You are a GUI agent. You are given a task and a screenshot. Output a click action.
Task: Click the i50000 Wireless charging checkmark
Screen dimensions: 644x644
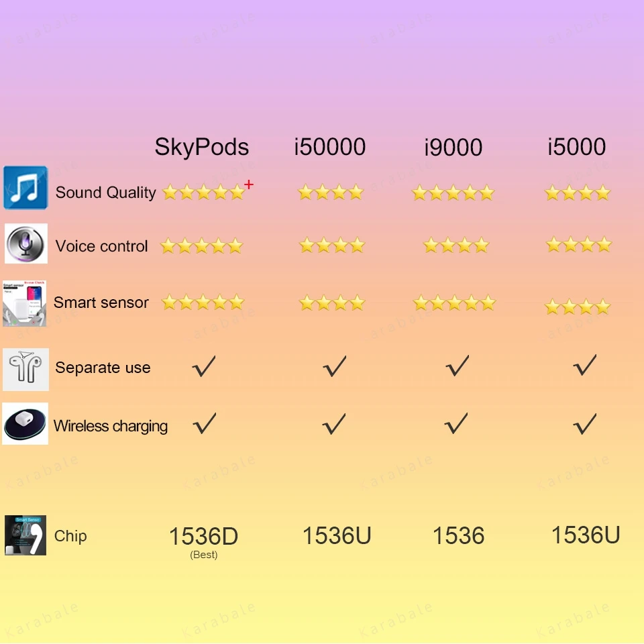pos(334,424)
